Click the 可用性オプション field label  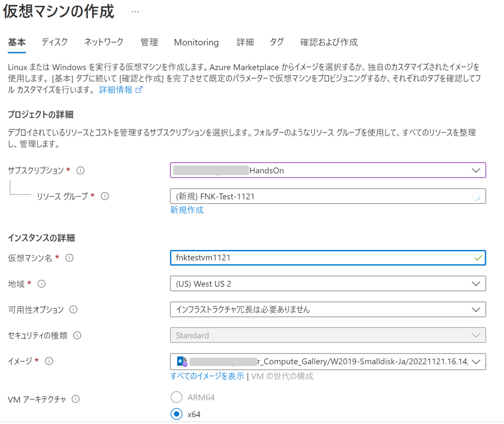click(x=36, y=310)
